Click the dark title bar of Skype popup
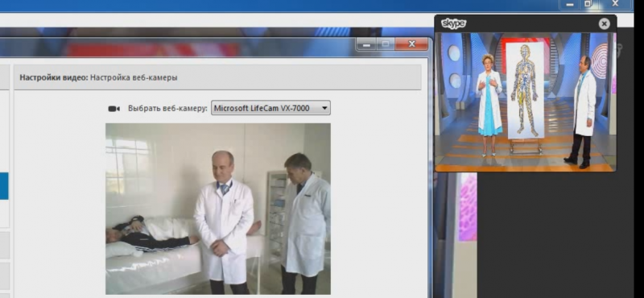644x298 pixels. point(526,24)
